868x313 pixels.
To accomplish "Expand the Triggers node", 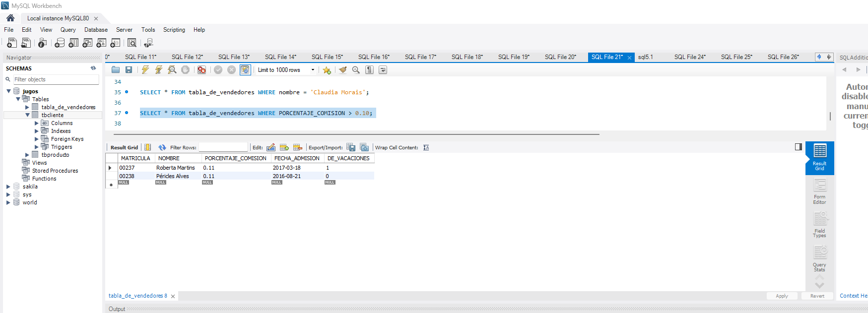I will coord(37,147).
